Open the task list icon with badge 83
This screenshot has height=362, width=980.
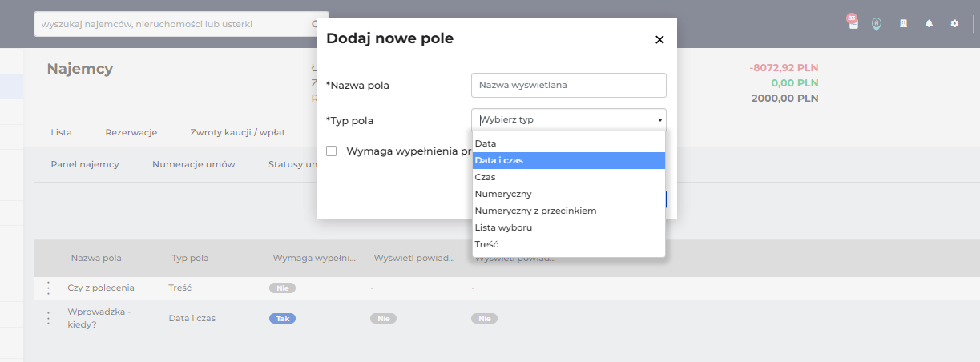coord(853,23)
